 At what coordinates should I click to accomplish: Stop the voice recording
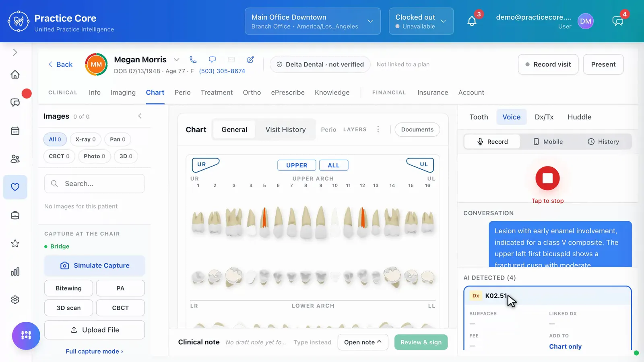coord(547,178)
